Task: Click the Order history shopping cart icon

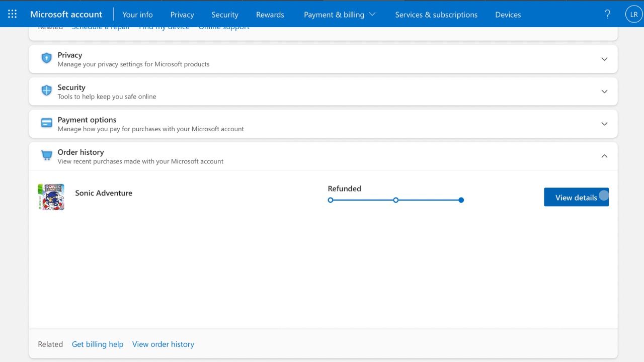Action: click(x=46, y=156)
